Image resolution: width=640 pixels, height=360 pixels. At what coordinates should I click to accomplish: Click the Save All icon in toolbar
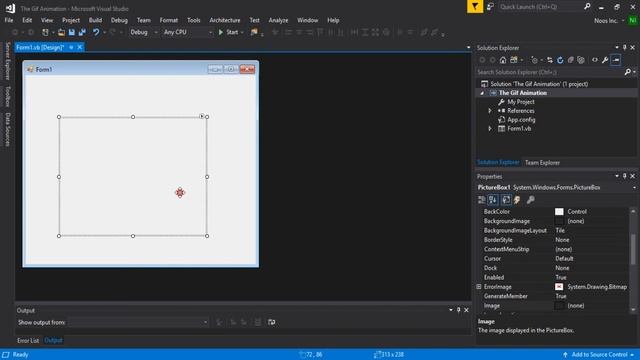(x=82, y=32)
